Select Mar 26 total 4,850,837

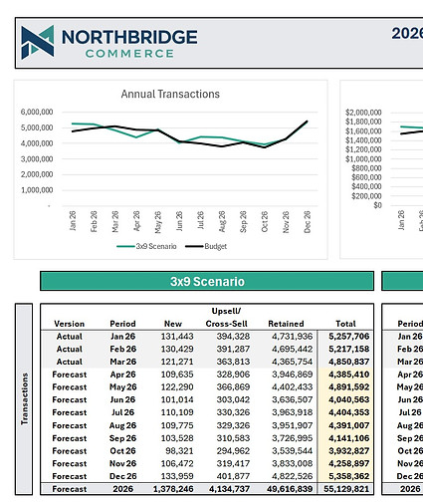(349, 362)
